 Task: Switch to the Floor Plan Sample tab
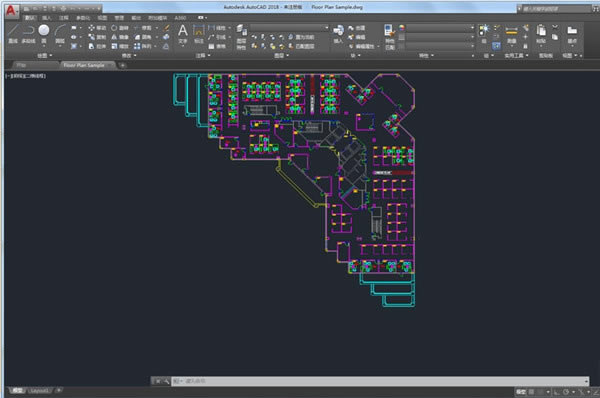84,65
